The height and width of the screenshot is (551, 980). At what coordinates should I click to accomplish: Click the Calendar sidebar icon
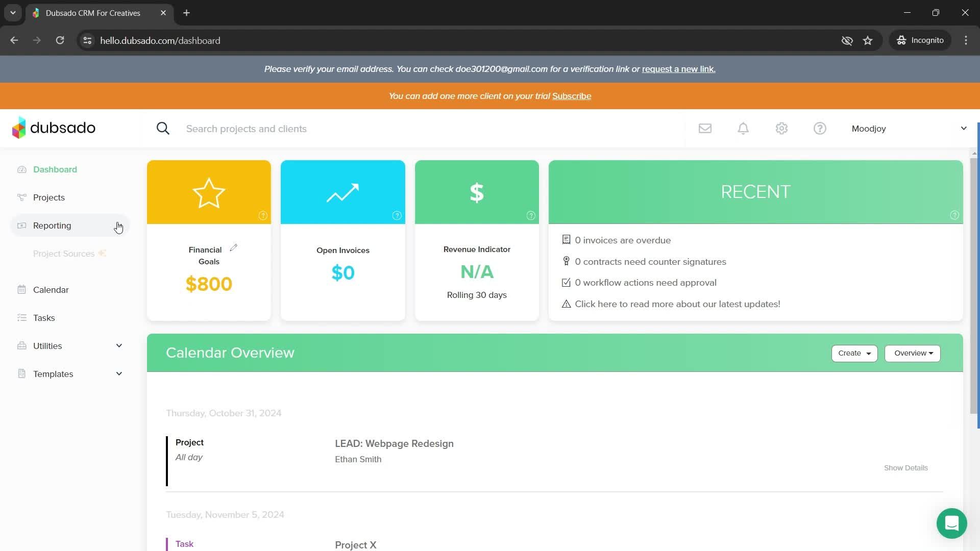pos(21,290)
